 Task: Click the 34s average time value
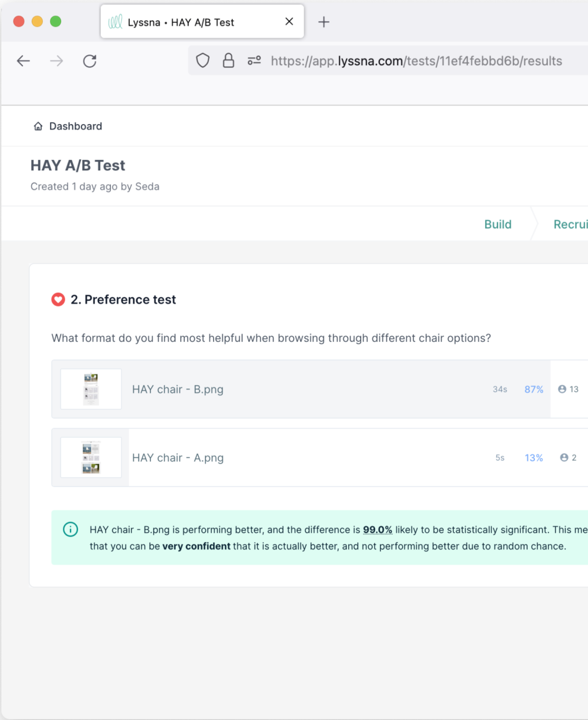click(x=500, y=389)
